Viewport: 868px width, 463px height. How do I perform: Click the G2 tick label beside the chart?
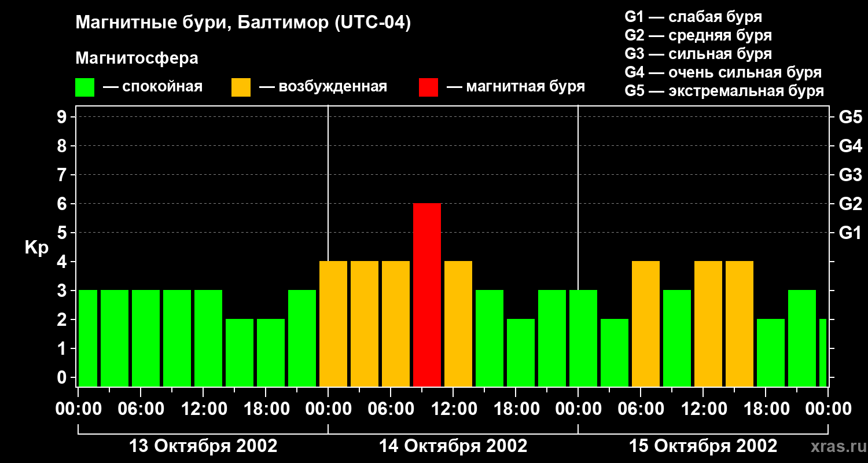click(x=851, y=204)
